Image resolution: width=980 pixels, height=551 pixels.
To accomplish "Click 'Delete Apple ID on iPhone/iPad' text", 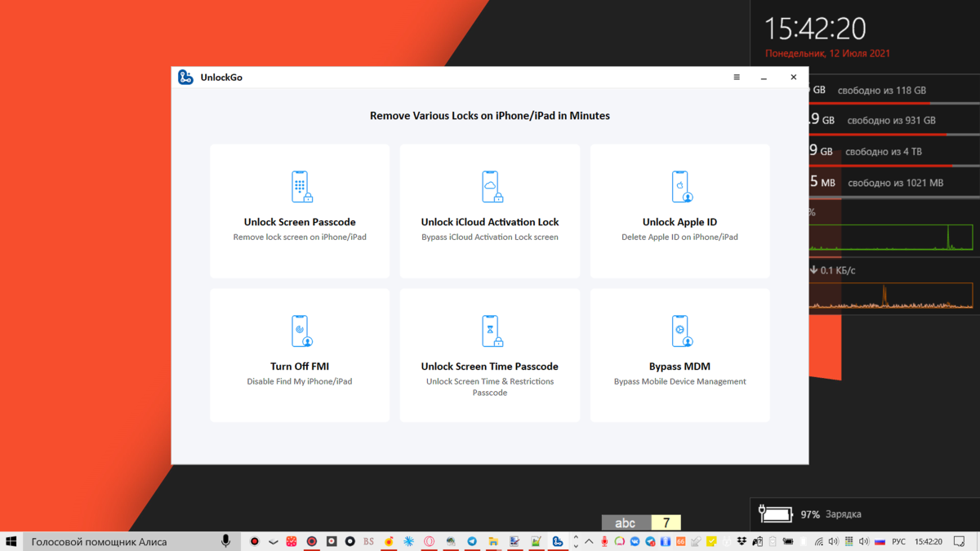I will click(679, 238).
